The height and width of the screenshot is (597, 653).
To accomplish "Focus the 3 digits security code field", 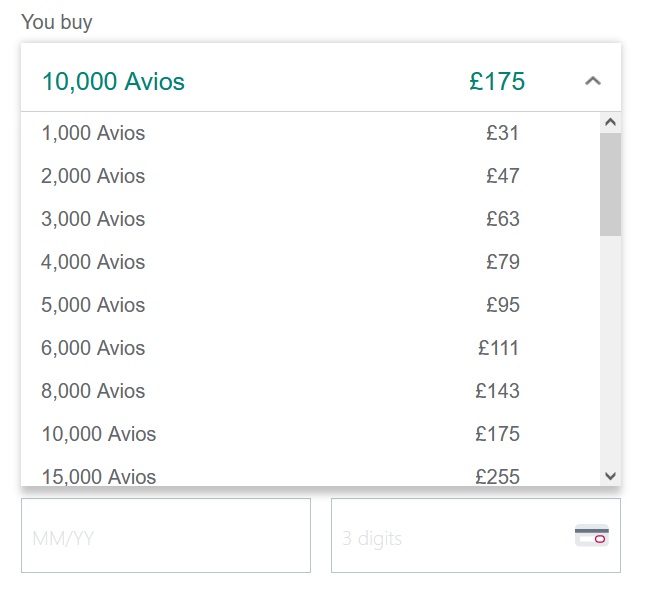I will coord(450,537).
